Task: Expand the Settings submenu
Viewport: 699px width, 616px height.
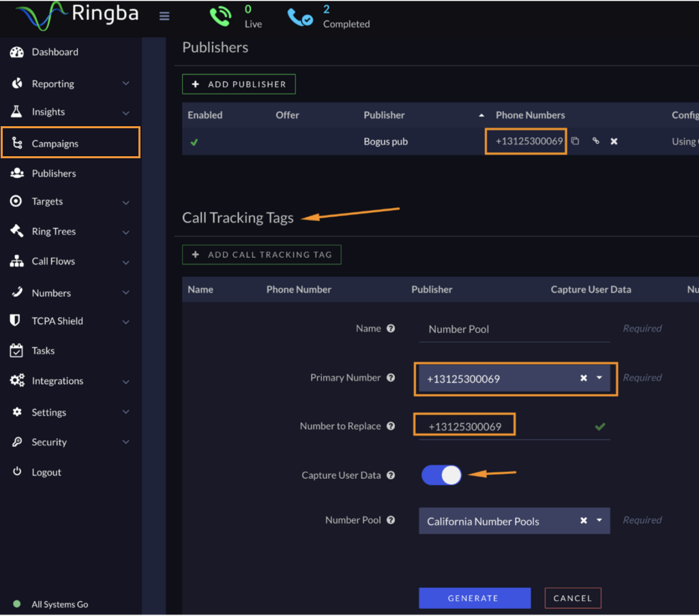Action: point(126,412)
